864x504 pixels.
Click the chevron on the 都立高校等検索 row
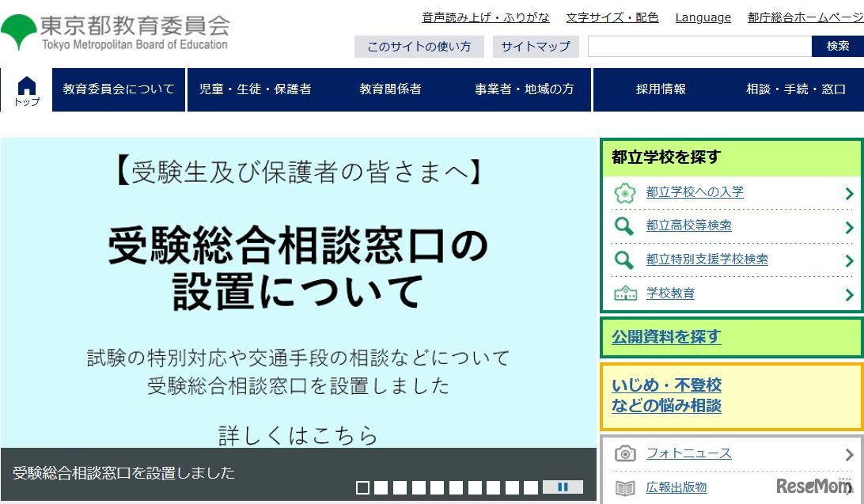pos(849,227)
